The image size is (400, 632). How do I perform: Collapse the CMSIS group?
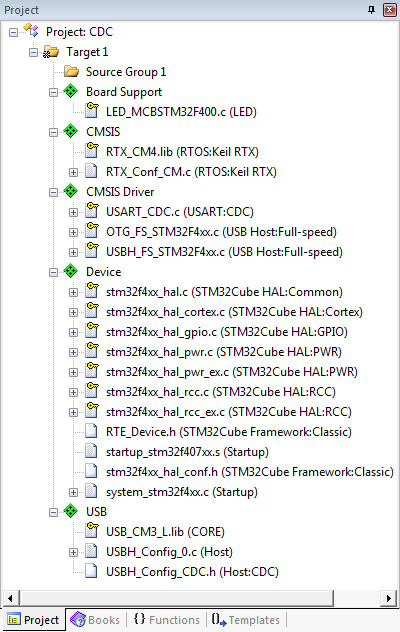pyautogui.click(x=53, y=132)
